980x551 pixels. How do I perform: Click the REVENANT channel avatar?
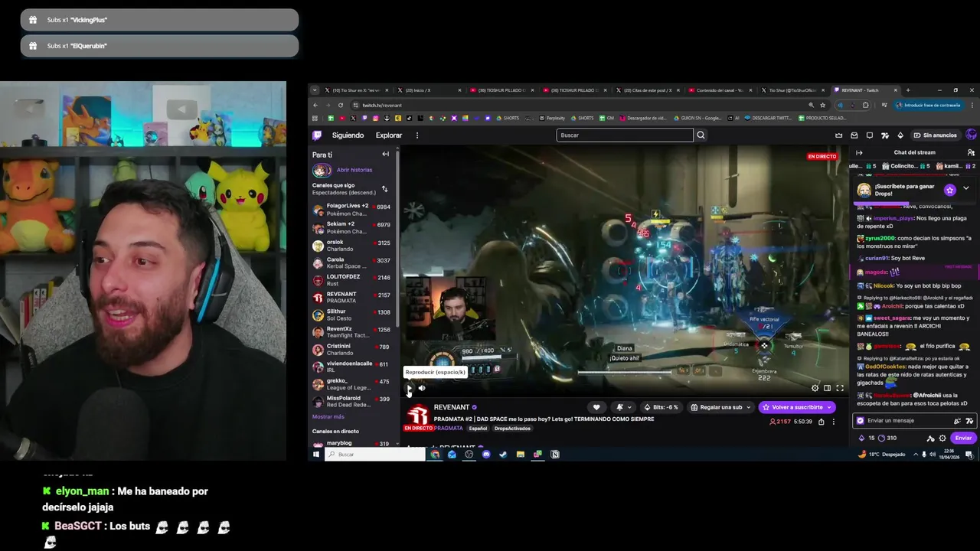pyautogui.click(x=417, y=416)
